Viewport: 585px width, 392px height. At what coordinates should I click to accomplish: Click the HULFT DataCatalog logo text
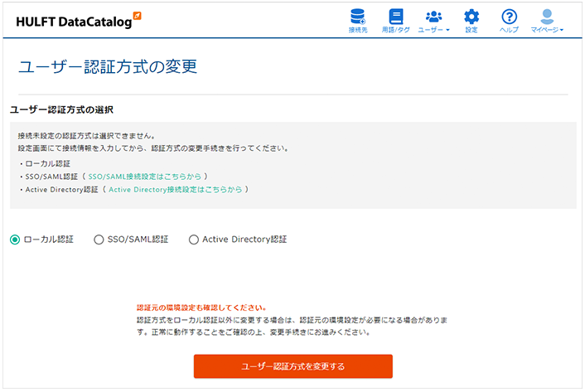coord(73,22)
